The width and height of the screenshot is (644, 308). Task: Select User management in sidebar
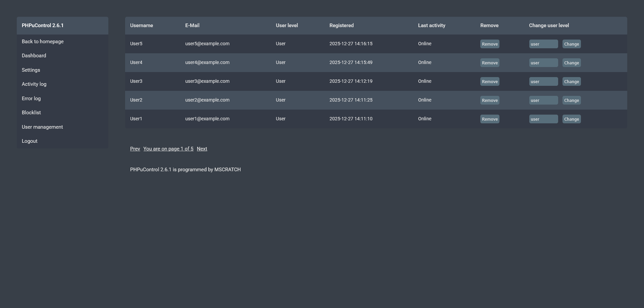point(42,127)
